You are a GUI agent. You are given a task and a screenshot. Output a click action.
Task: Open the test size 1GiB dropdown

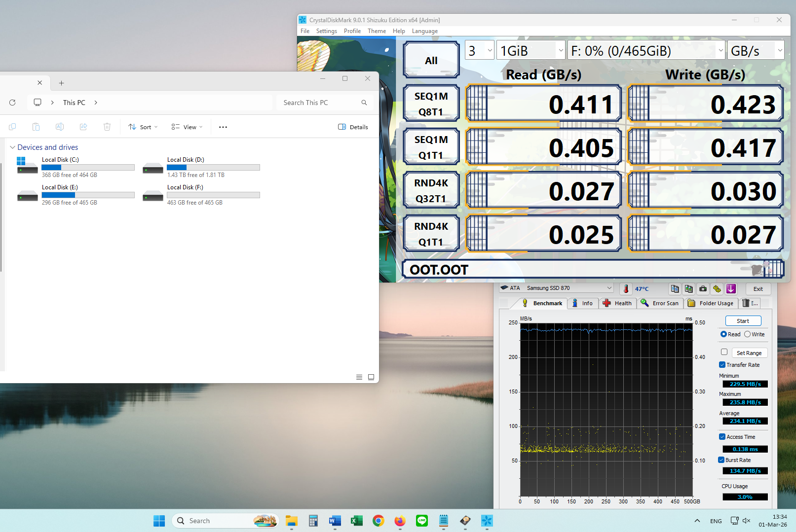(x=530, y=51)
